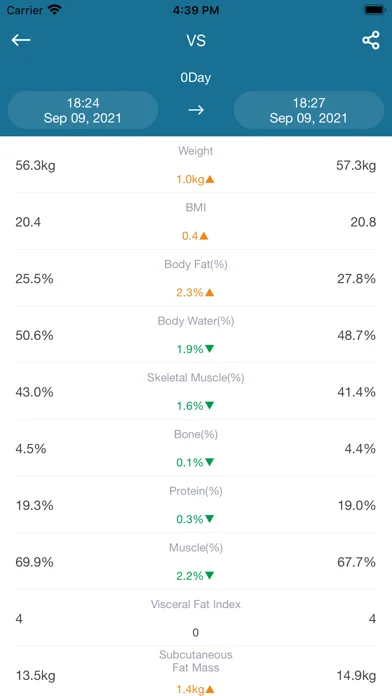Open the 18:27 Sep 09, 2021 date selector
The image size is (392, 696).
[309, 111]
